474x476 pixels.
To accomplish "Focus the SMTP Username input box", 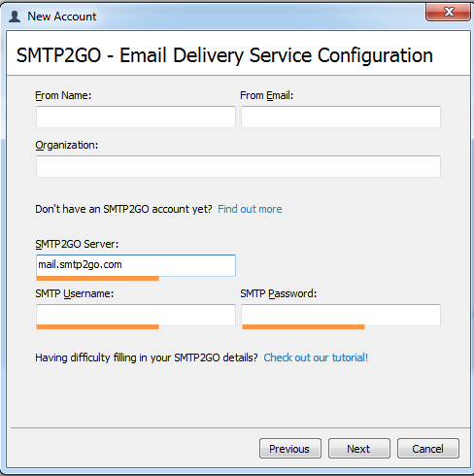I will coord(136,315).
